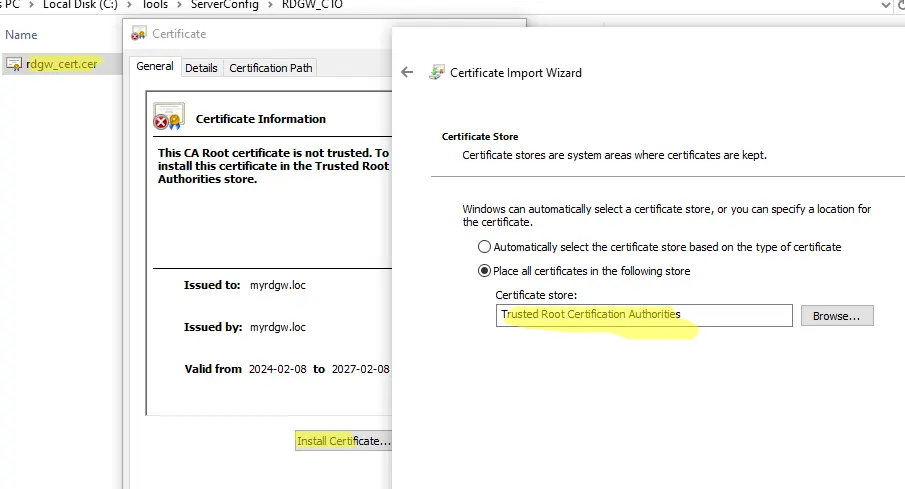Choose automatic certificate store selection
The image size is (905, 489).
tap(485, 247)
